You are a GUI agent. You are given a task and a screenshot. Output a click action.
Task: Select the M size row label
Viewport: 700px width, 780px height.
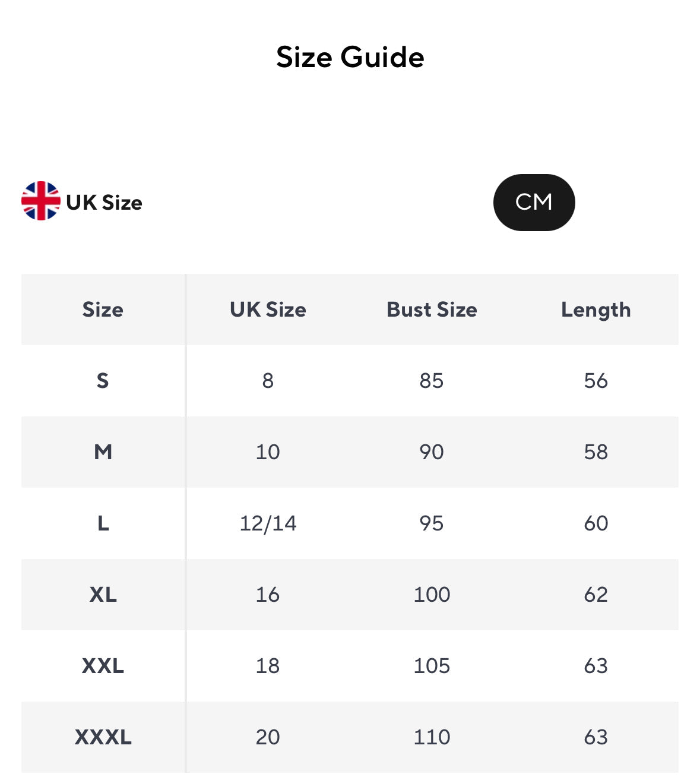click(103, 452)
